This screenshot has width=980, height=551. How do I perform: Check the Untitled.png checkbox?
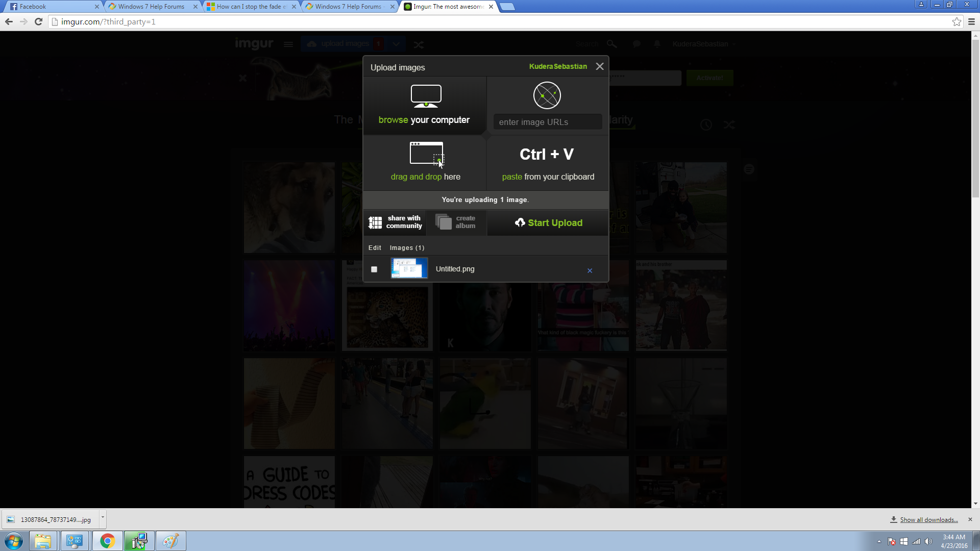374,269
